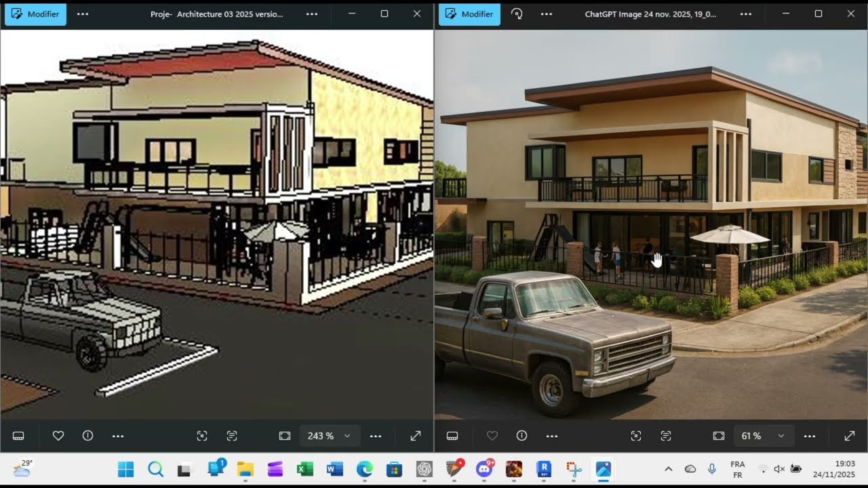Open more zoom options in left window
The image size is (868, 488).
point(375,436)
